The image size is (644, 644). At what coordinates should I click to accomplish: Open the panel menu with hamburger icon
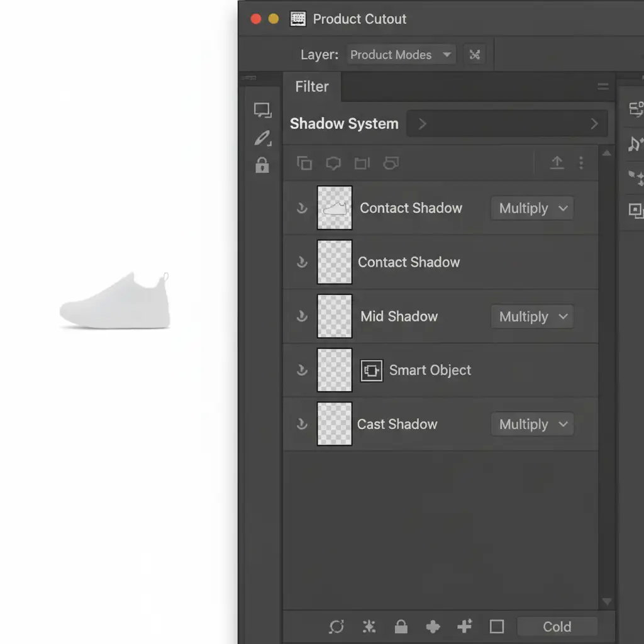tap(602, 87)
